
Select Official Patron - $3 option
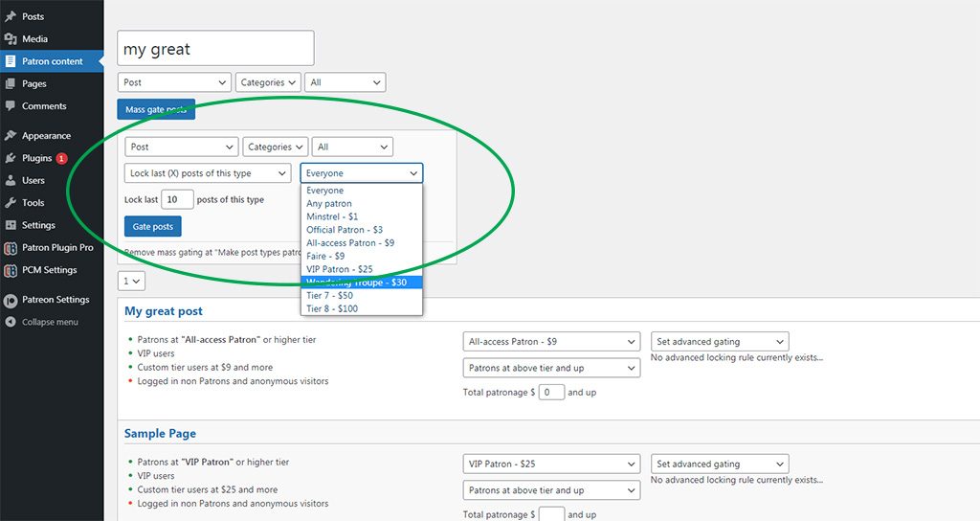[x=361, y=230]
